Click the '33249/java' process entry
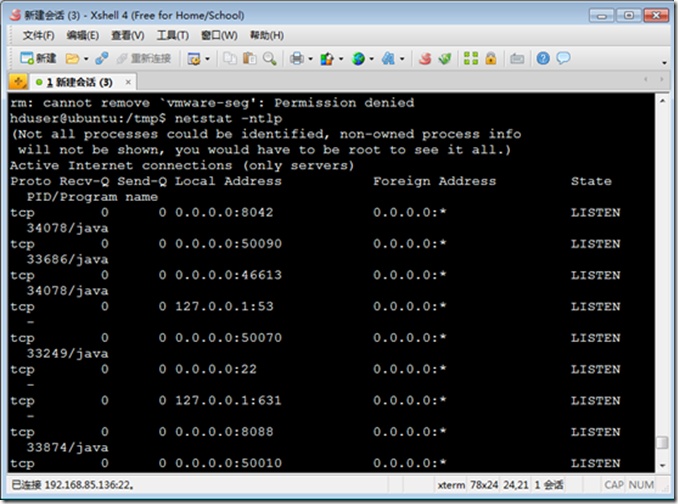The height and width of the screenshot is (504, 678). (67, 354)
